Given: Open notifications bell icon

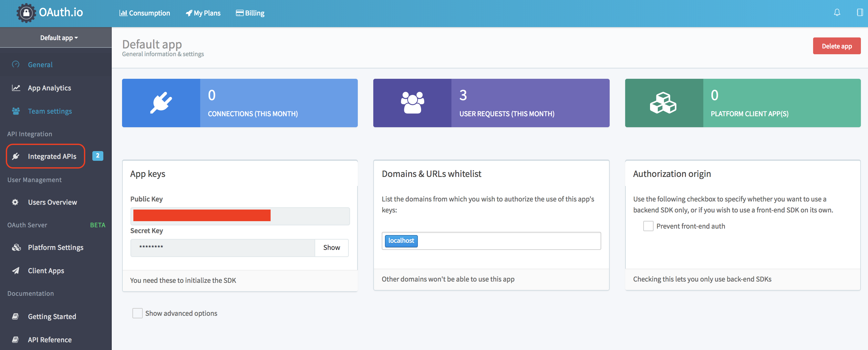Looking at the screenshot, I should pyautogui.click(x=837, y=13).
